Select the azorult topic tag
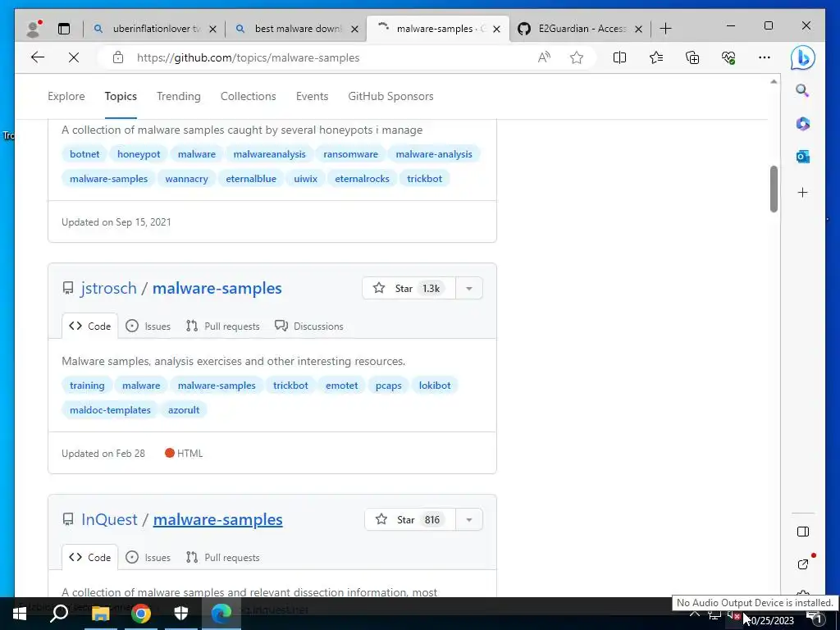 (184, 410)
